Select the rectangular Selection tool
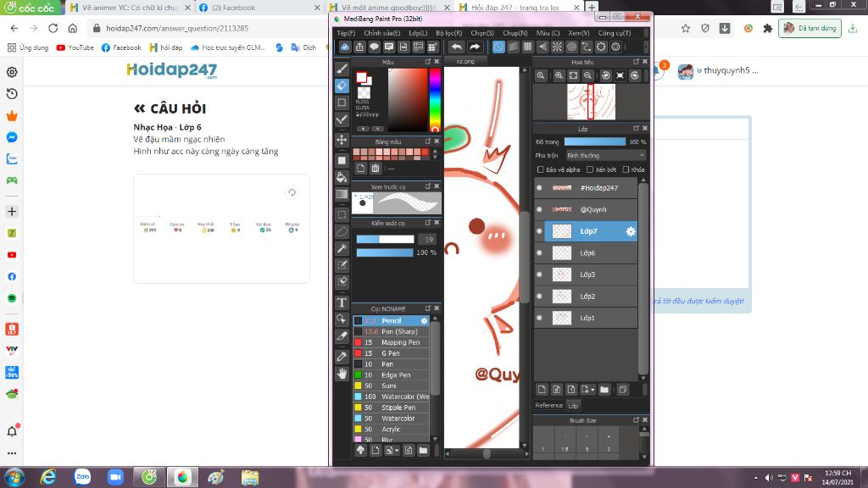This screenshot has width=868, height=488. click(342, 214)
